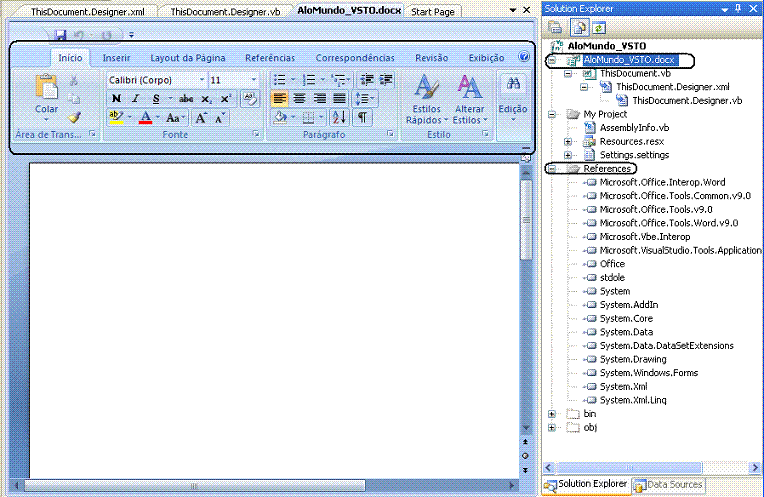Open the line spacing dropdown
Image resolution: width=764 pixels, height=497 pixels.
365,99
